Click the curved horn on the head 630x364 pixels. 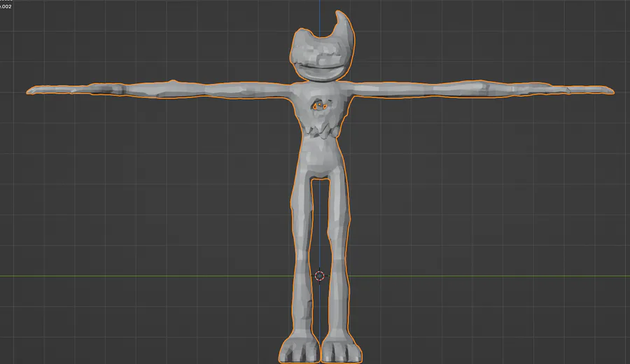(344, 24)
